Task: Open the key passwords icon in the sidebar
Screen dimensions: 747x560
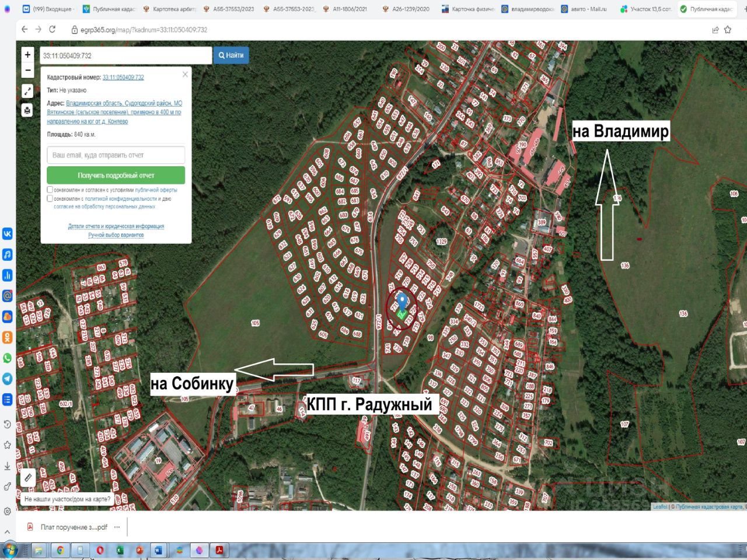Action: point(8,487)
